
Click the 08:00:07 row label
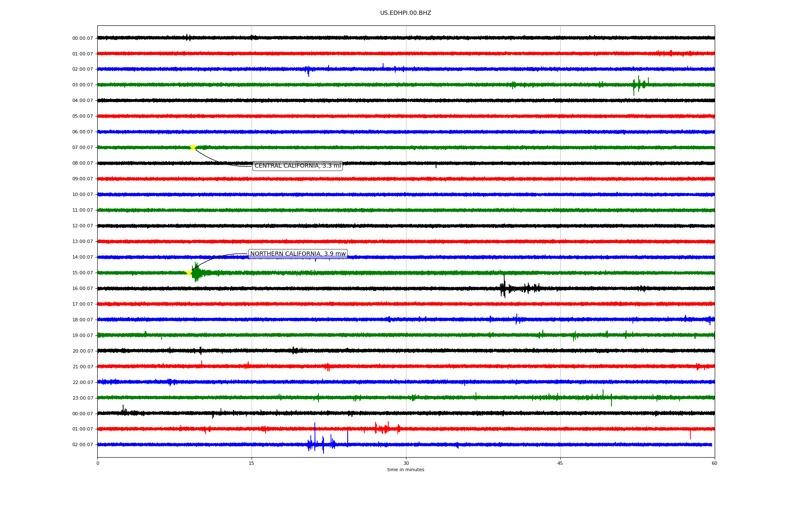point(82,163)
